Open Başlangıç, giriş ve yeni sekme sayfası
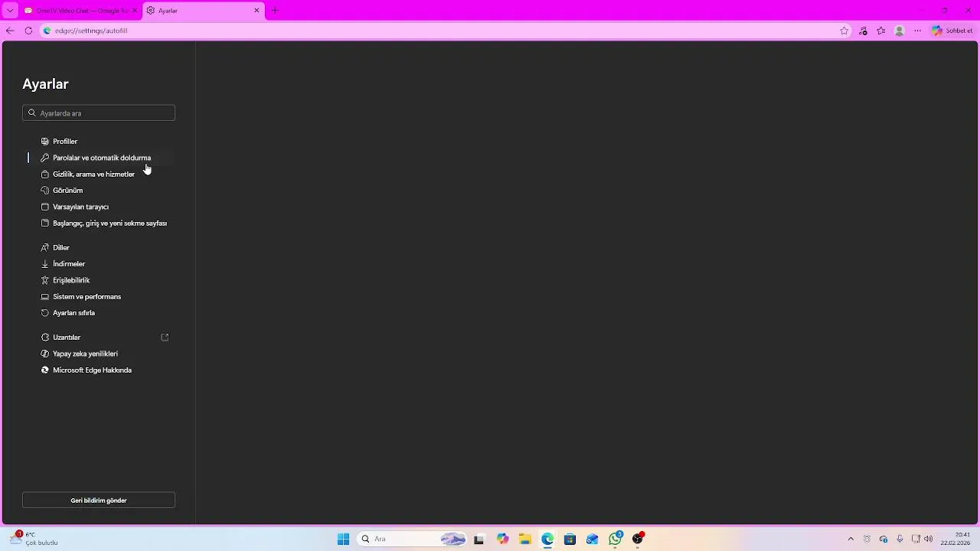 point(109,223)
